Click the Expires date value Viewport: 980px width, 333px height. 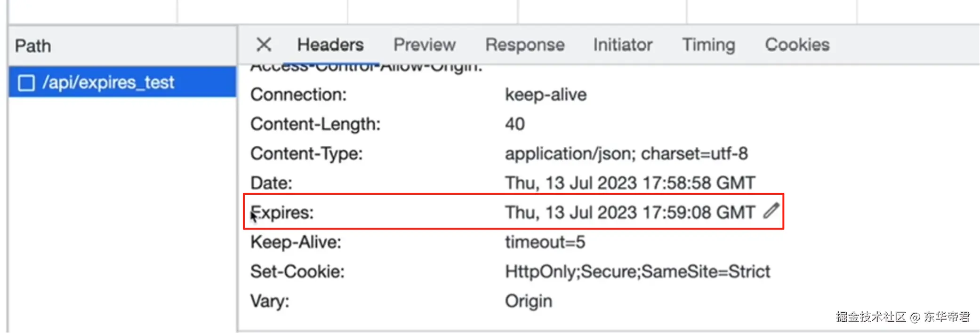coord(629,213)
